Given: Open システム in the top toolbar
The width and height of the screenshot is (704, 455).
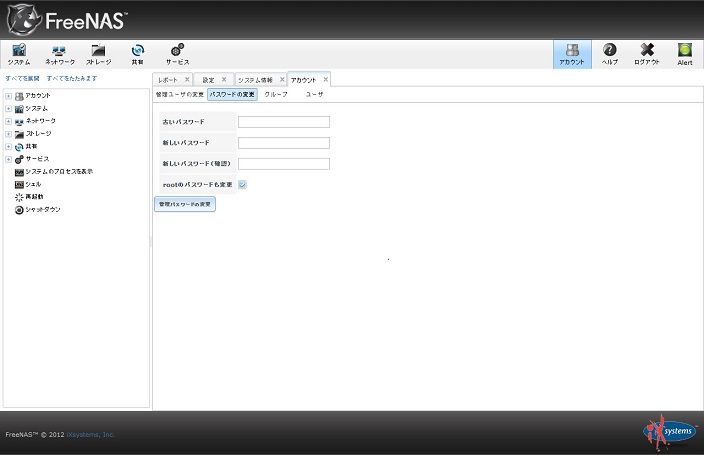Looking at the screenshot, I should point(19,54).
